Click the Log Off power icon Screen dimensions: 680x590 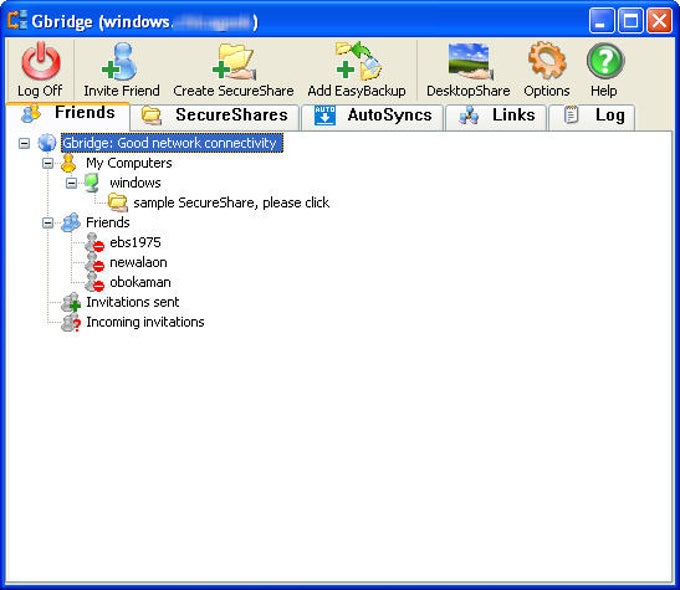pos(41,61)
